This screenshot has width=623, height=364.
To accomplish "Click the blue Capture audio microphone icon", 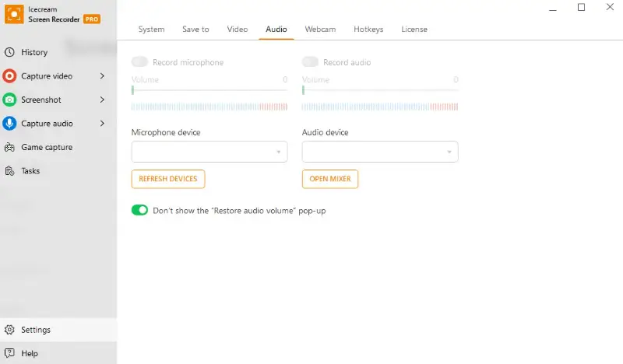I will click(x=9, y=124).
